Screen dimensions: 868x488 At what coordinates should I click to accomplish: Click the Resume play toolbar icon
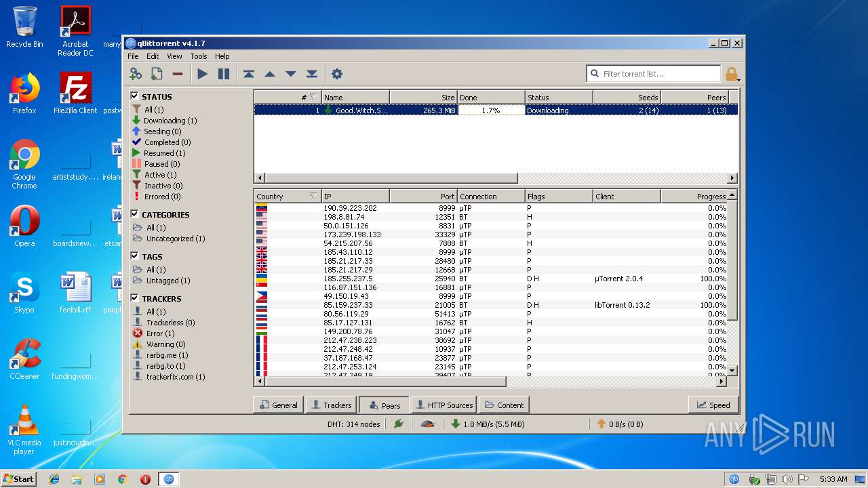(x=202, y=74)
